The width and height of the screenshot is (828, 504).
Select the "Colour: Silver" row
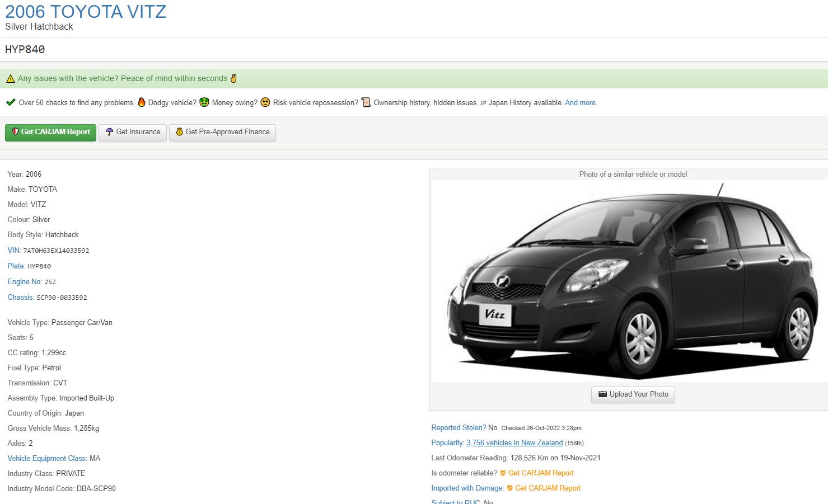pos(29,219)
